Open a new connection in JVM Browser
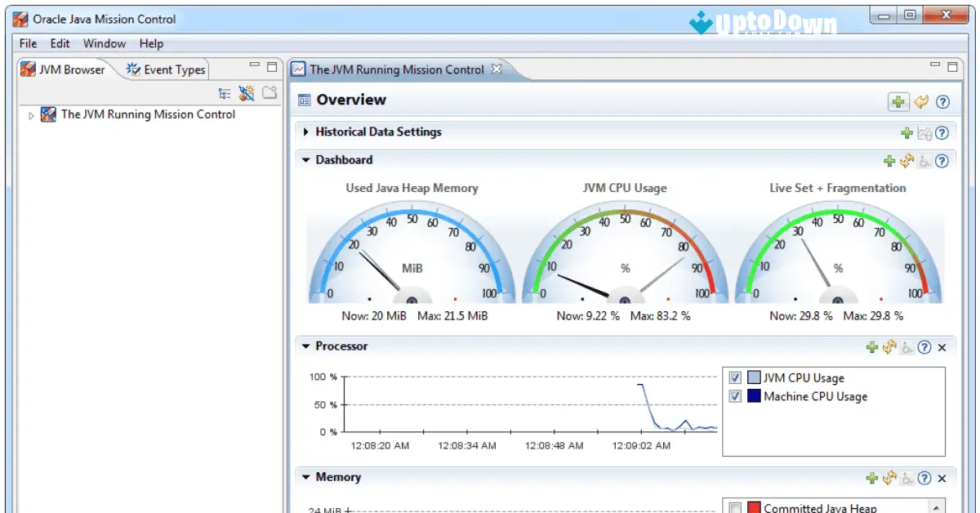980x513 pixels. (247, 92)
